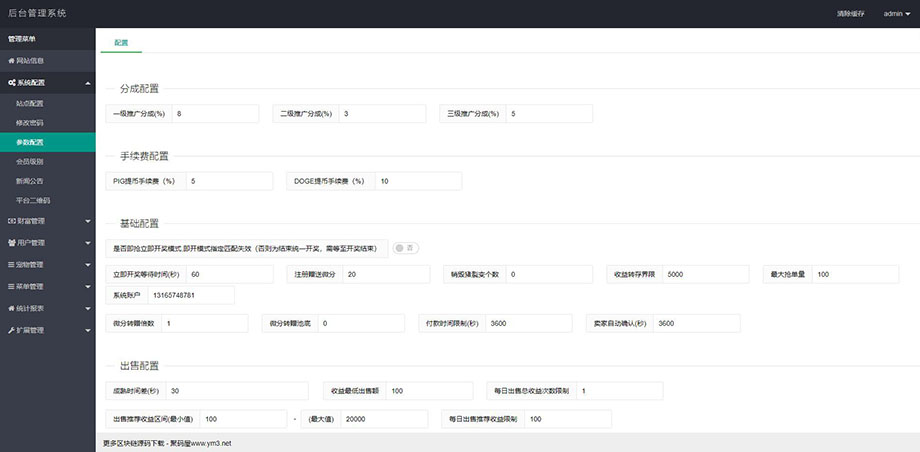Click the footer 聚码屋www.ym3.net text
The image size is (920, 452).
point(201,443)
